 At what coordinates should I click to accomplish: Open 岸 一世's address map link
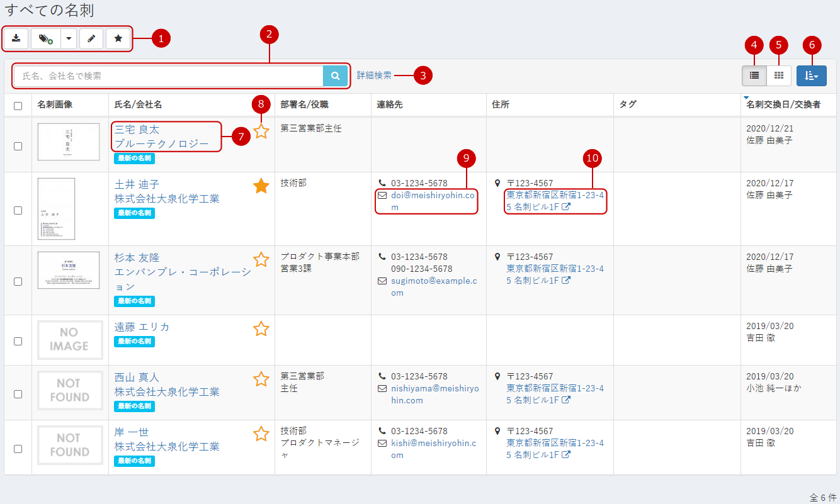555,449
